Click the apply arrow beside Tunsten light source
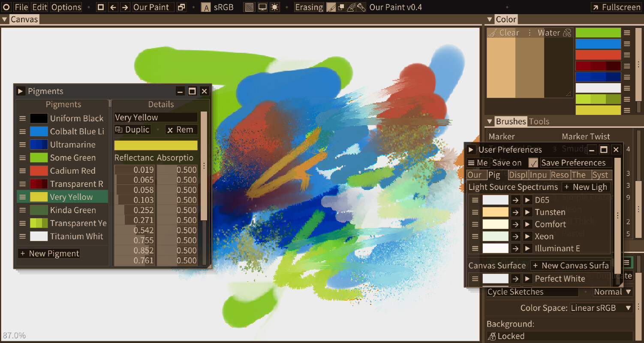Viewport: 644px width, 343px height. (x=515, y=212)
